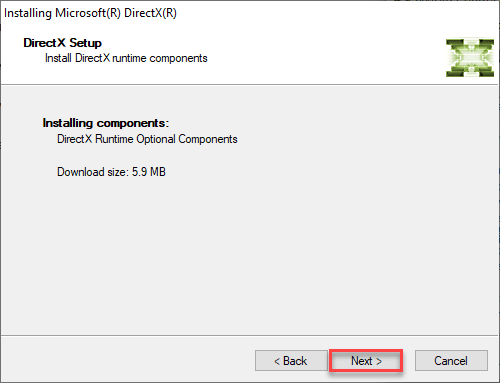500x383 pixels.
Task: Click the Installing components: label
Action: pos(106,123)
